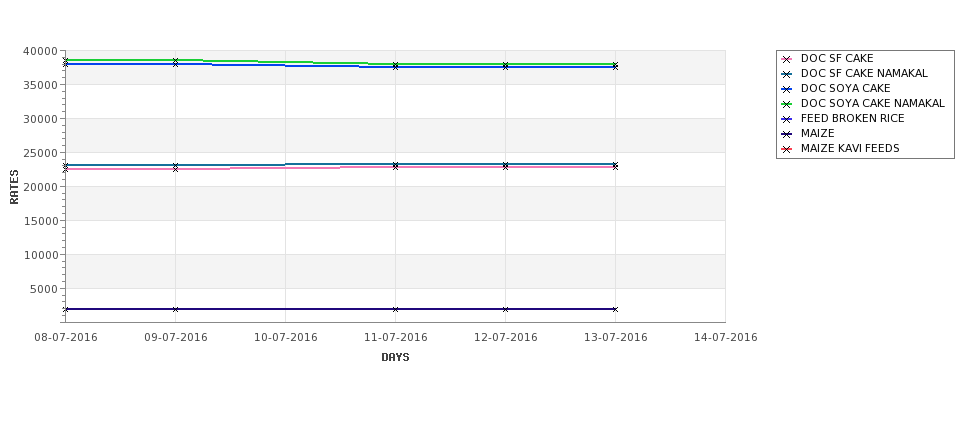Image resolution: width=975 pixels, height=429 pixels.
Task: Click the blue DOC SOYA CAKE legend marker
Action: click(x=786, y=89)
